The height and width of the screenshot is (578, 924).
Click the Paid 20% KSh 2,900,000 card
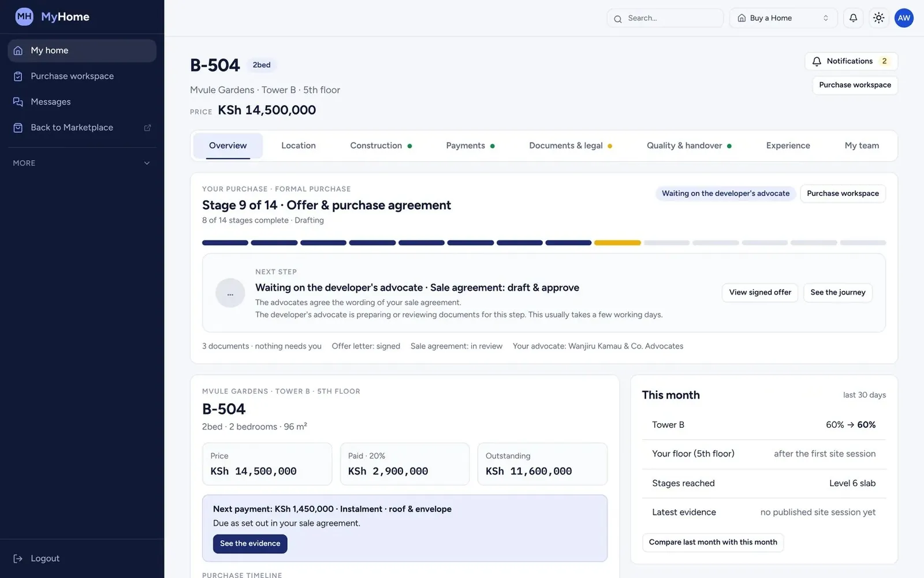point(405,464)
